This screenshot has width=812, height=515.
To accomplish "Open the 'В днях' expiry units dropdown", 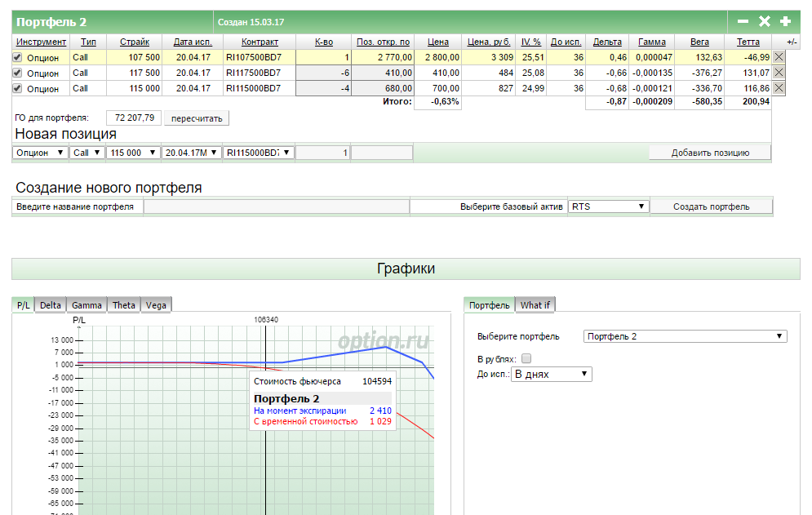I will 551,374.
